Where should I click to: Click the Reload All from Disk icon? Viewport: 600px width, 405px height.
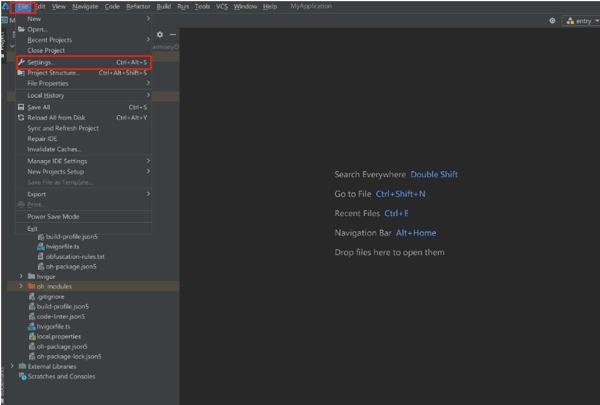pyautogui.click(x=21, y=117)
